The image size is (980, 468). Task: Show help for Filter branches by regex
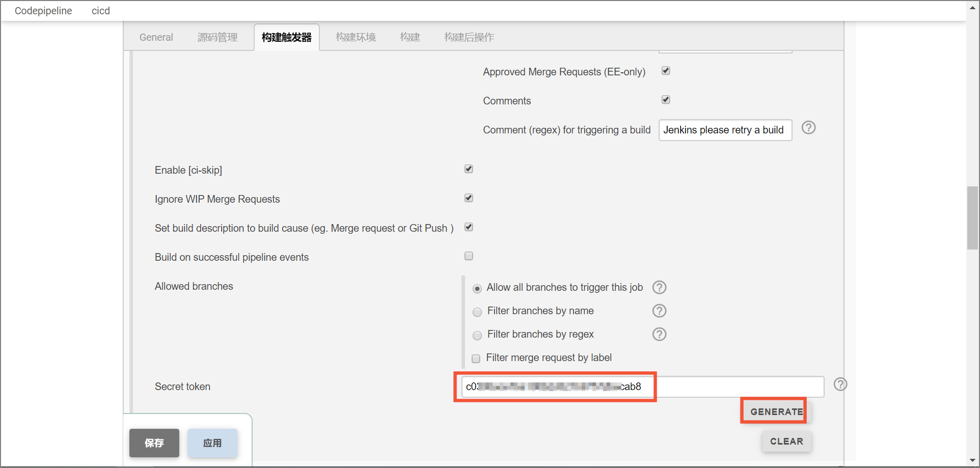point(659,334)
